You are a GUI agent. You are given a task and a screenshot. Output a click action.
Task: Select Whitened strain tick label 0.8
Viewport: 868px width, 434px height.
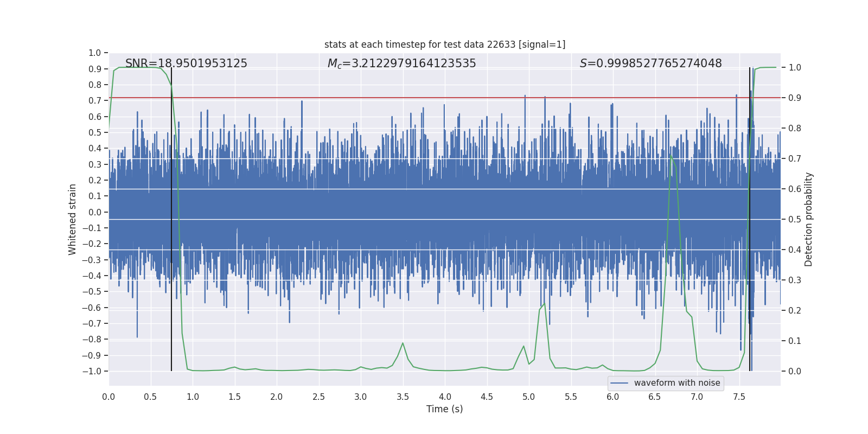(x=95, y=85)
